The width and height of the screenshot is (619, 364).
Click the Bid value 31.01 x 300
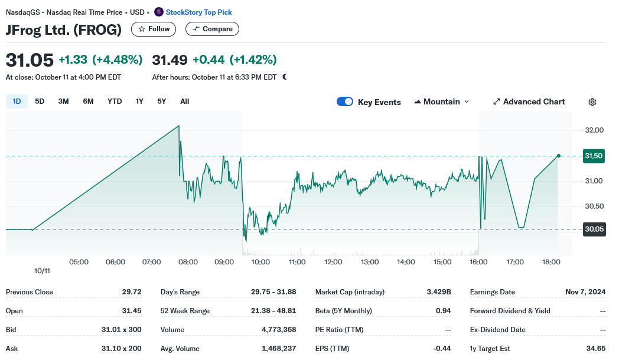(x=121, y=329)
